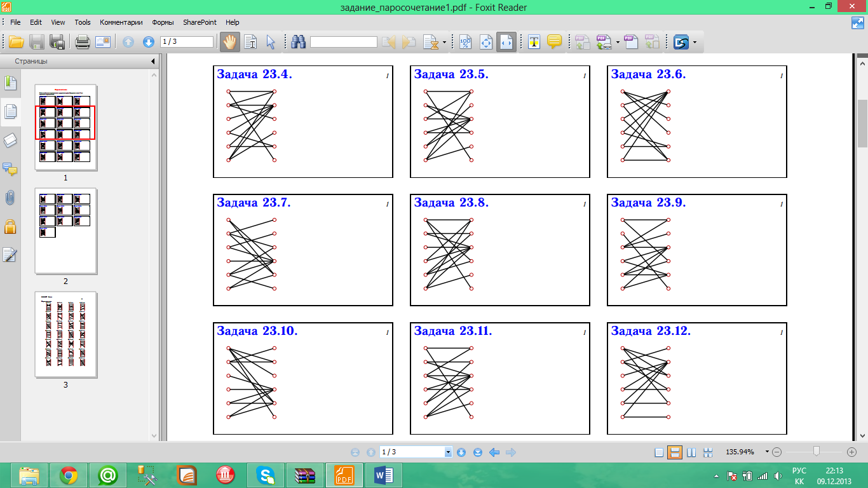Click the Open file folder icon
Image resolution: width=868 pixels, height=488 pixels.
[16, 43]
